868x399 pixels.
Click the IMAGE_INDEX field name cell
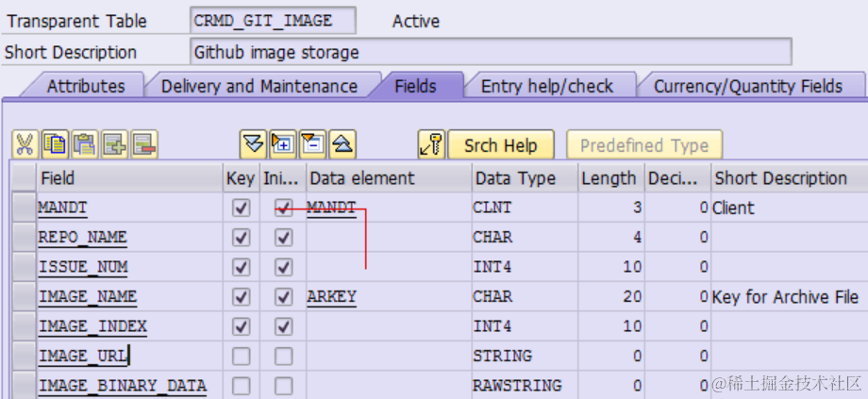pyautogui.click(x=129, y=326)
